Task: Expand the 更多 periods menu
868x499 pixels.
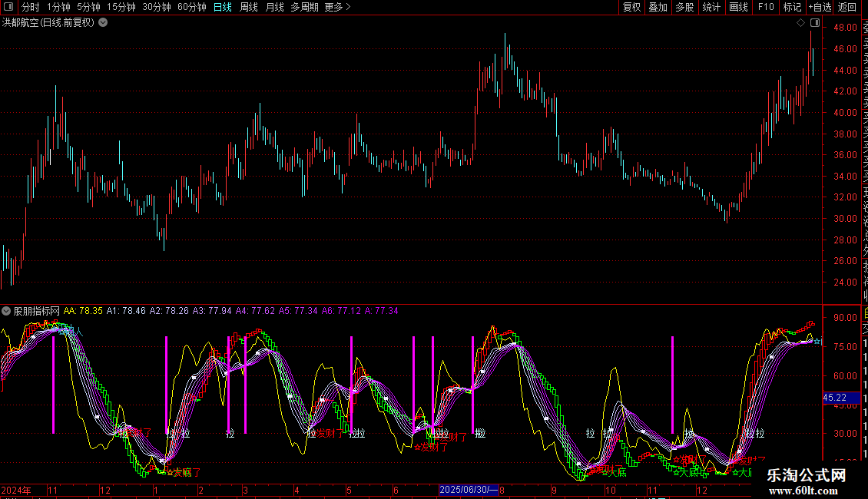Action: [337, 7]
